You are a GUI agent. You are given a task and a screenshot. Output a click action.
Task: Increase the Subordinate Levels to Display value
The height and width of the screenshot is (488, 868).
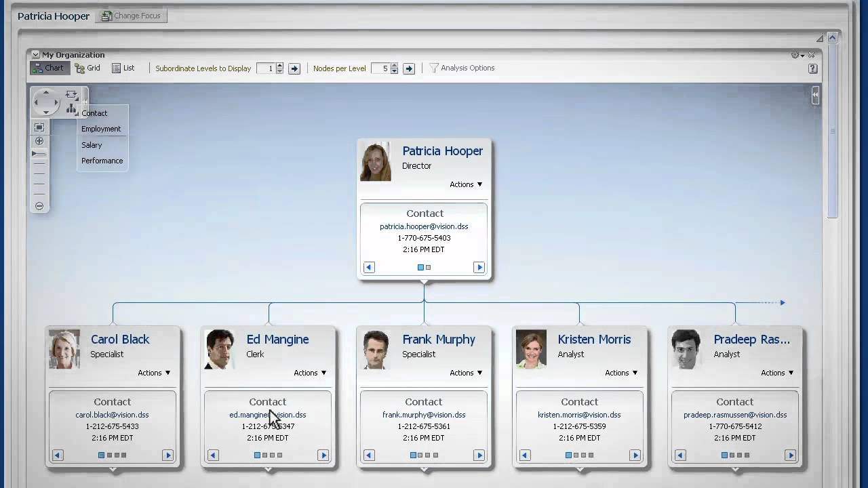[279, 66]
